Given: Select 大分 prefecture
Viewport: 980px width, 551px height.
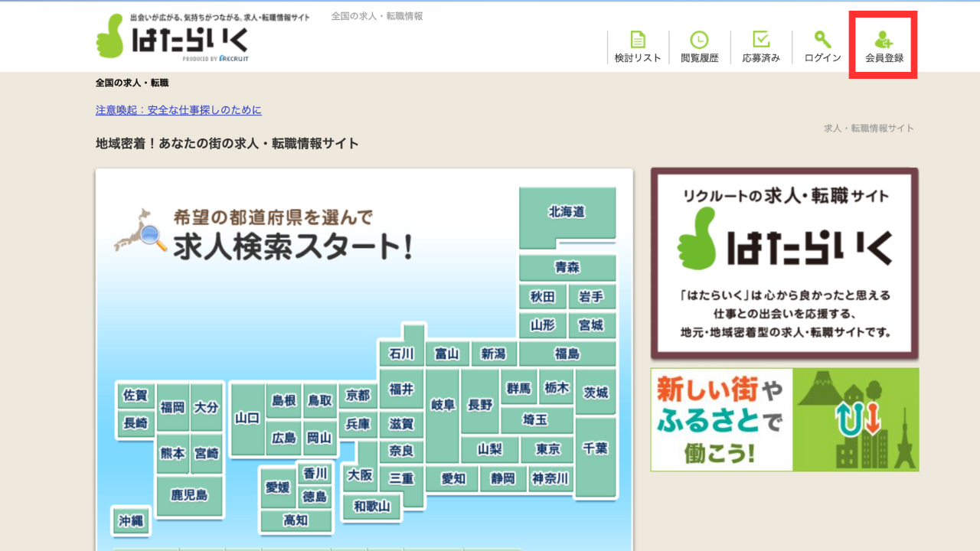Looking at the screenshot, I should click(206, 408).
